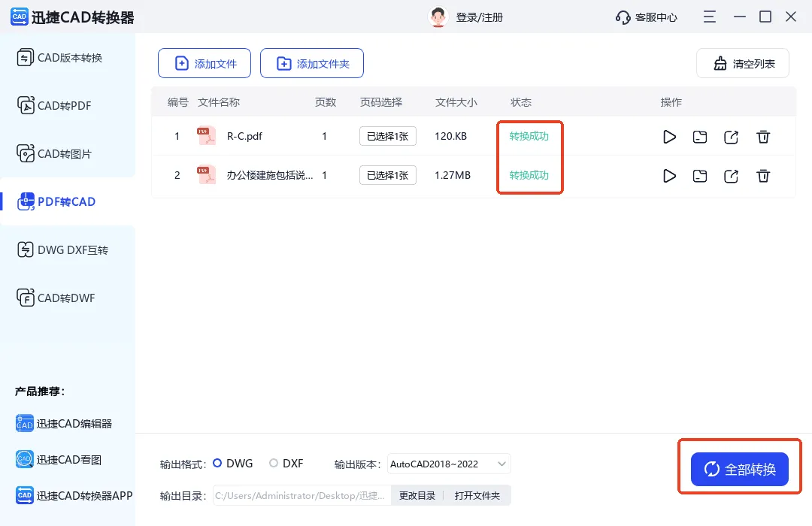Click the 页码选择 column header
Viewport: 812px width, 526px height.
[381, 102]
